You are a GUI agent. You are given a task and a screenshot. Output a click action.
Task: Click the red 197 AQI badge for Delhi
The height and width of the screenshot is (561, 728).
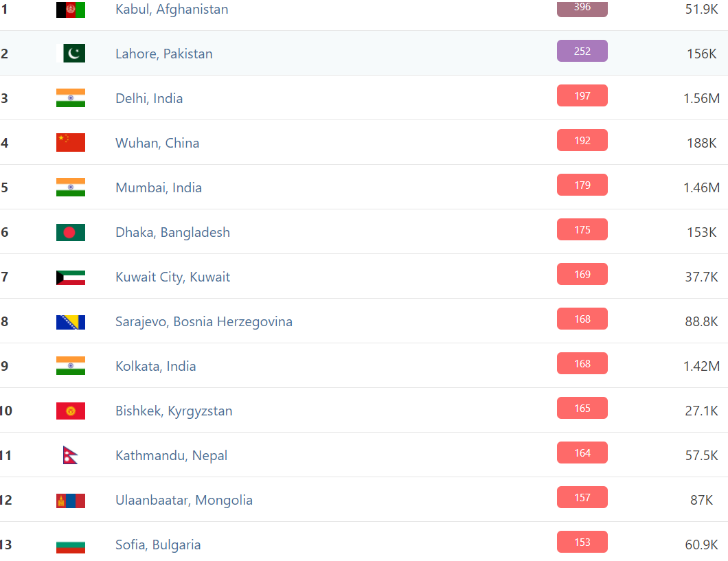[x=582, y=95]
